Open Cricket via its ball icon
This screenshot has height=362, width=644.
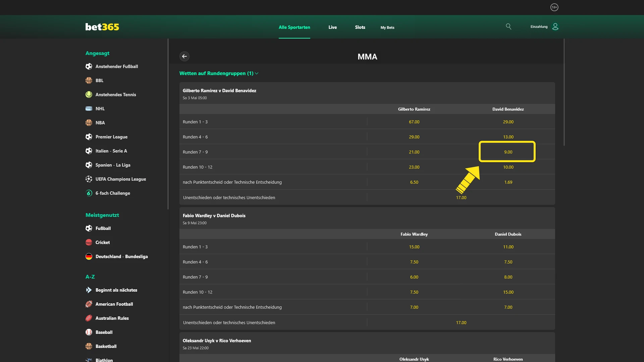tap(89, 242)
